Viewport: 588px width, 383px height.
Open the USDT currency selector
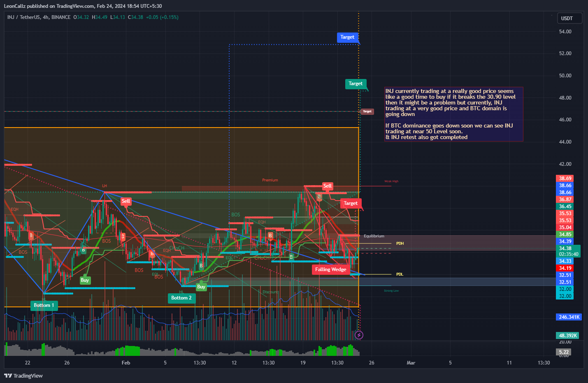click(x=570, y=18)
